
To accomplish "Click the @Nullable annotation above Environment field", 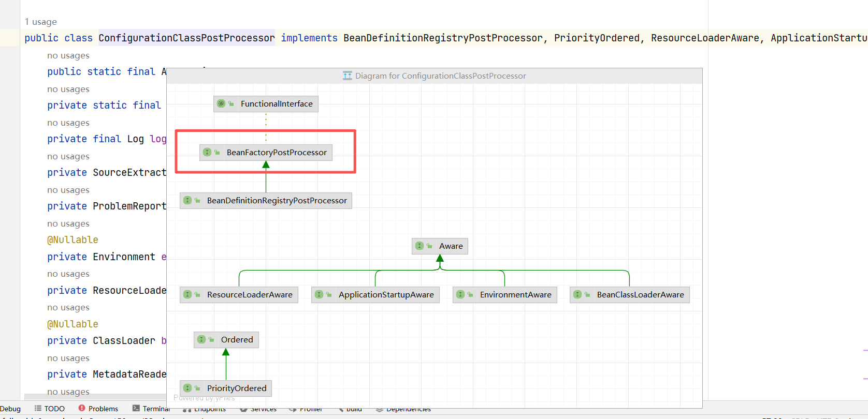I will (x=73, y=240).
